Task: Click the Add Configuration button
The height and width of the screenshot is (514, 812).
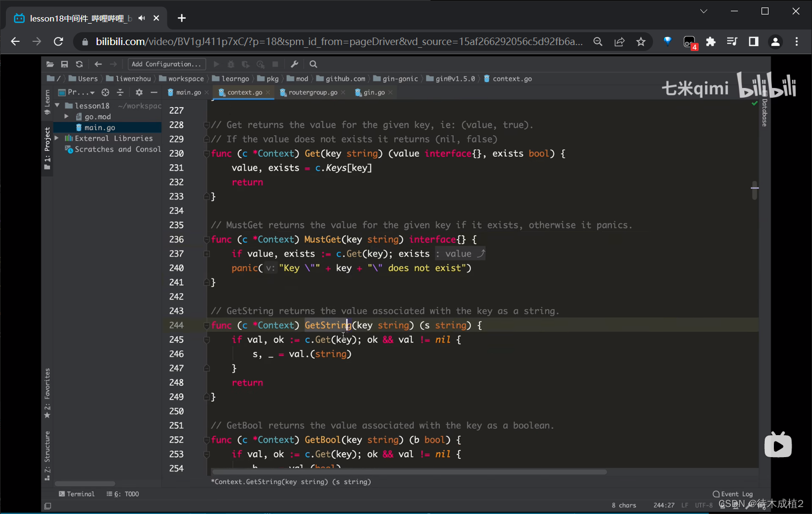Action: click(166, 64)
